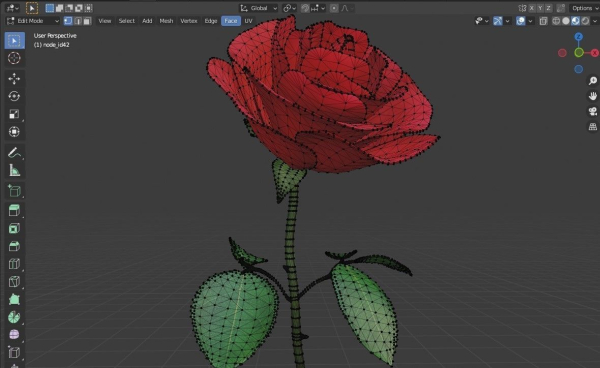Screen dimensions: 600x368
Task: Select the Annotate pencil tool
Action: pyautogui.click(x=15, y=153)
